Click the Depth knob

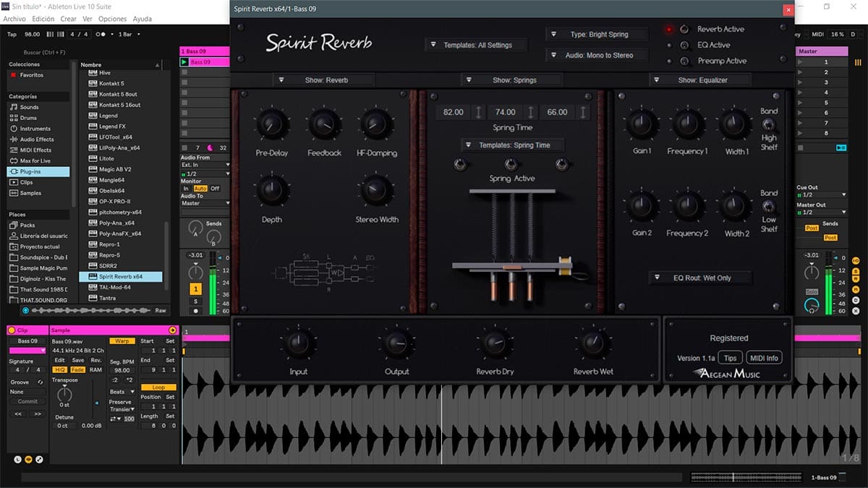tap(271, 190)
